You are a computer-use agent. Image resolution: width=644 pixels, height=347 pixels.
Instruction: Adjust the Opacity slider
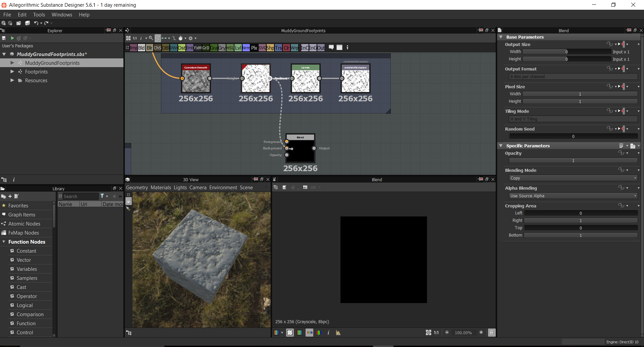pyautogui.click(x=573, y=160)
